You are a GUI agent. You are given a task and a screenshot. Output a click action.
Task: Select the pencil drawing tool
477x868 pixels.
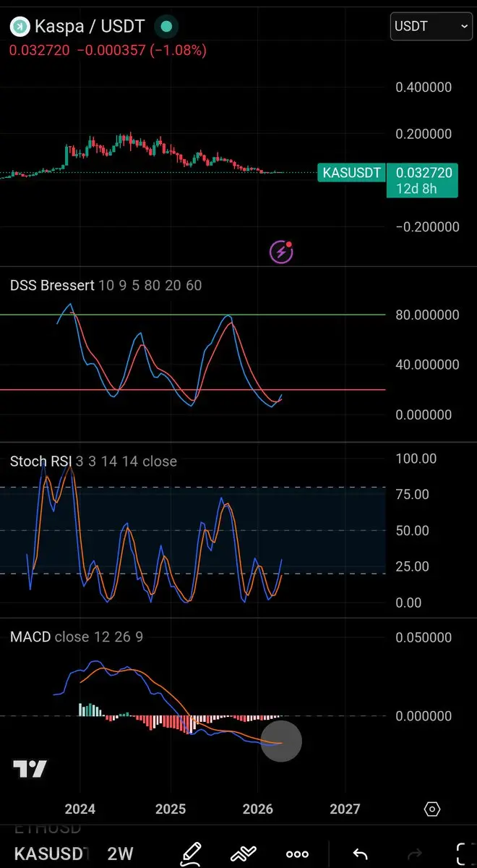pos(190,854)
